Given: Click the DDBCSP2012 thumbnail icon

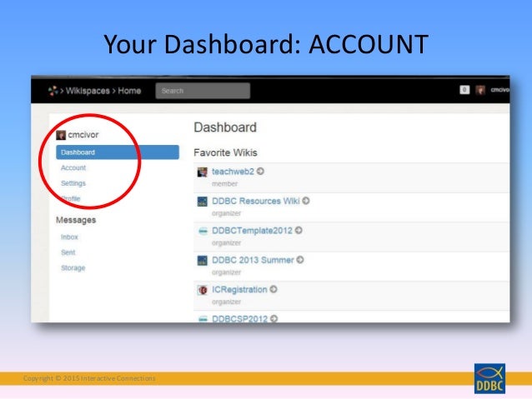Looking at the screenshot, I should (203, 319).
